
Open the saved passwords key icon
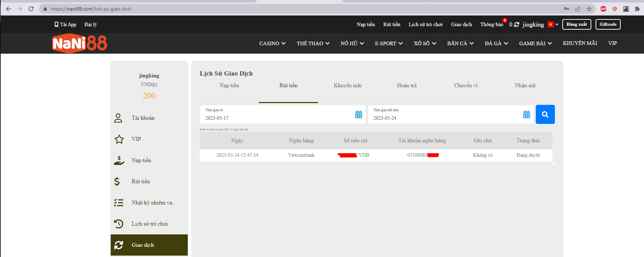coord(567,9)
